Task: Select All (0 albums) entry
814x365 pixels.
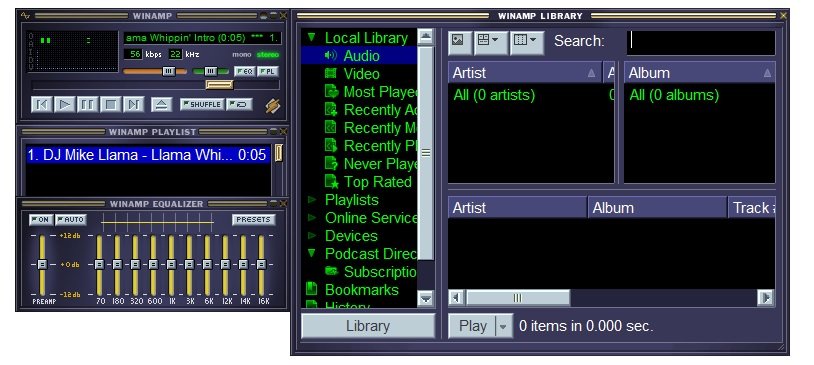Action: point(674,95)
